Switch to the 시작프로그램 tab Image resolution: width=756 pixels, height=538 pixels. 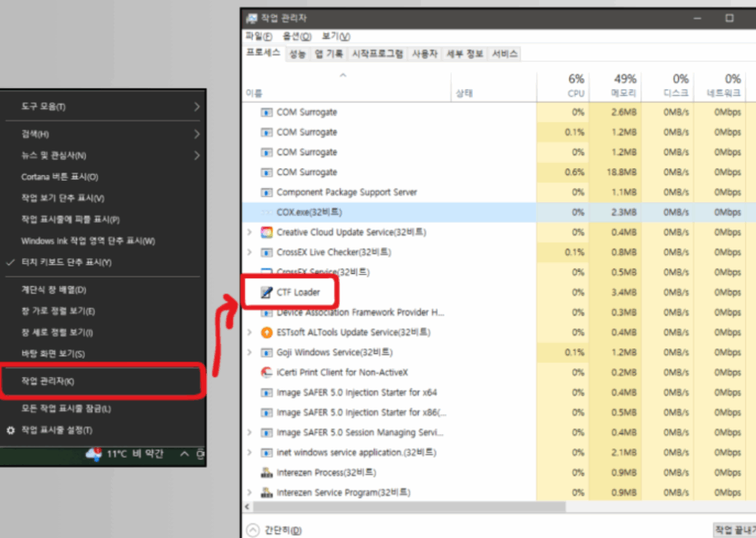[377, 54]
